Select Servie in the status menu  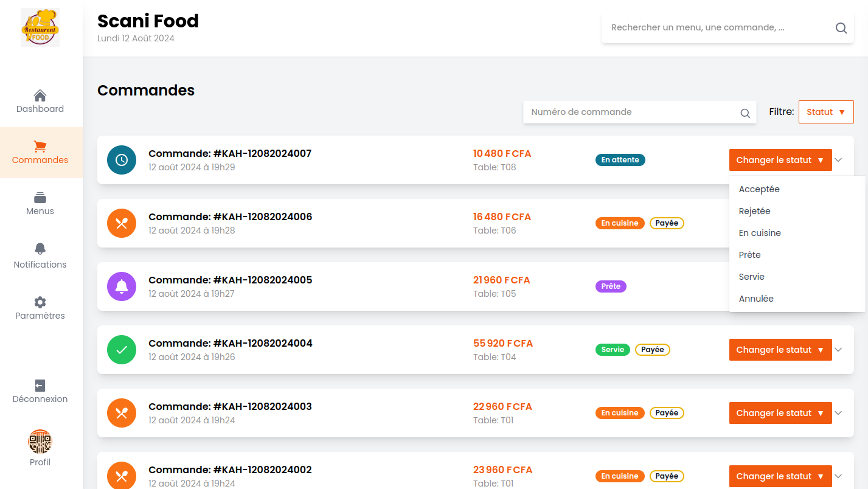(797, 277)
